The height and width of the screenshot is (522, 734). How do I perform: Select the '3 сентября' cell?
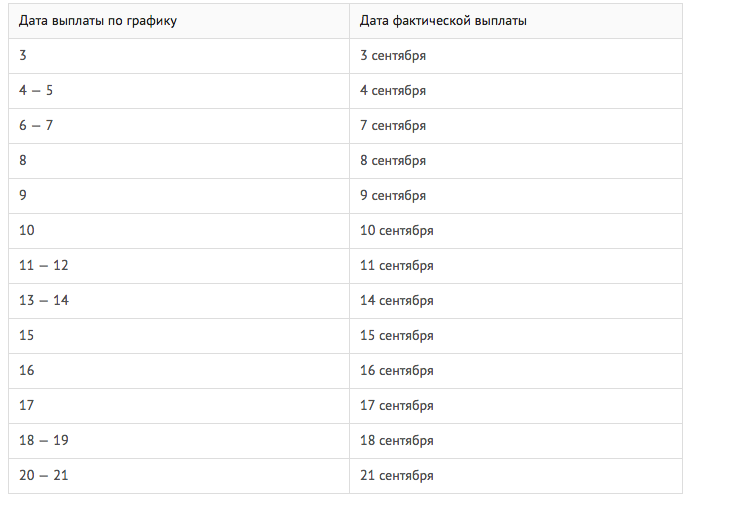[516, 56]
